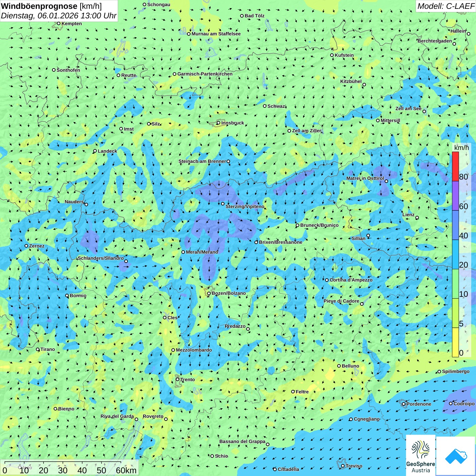Screen dimensions: 476x476
Task: Click the Nauders label
Action: (74, 202)
